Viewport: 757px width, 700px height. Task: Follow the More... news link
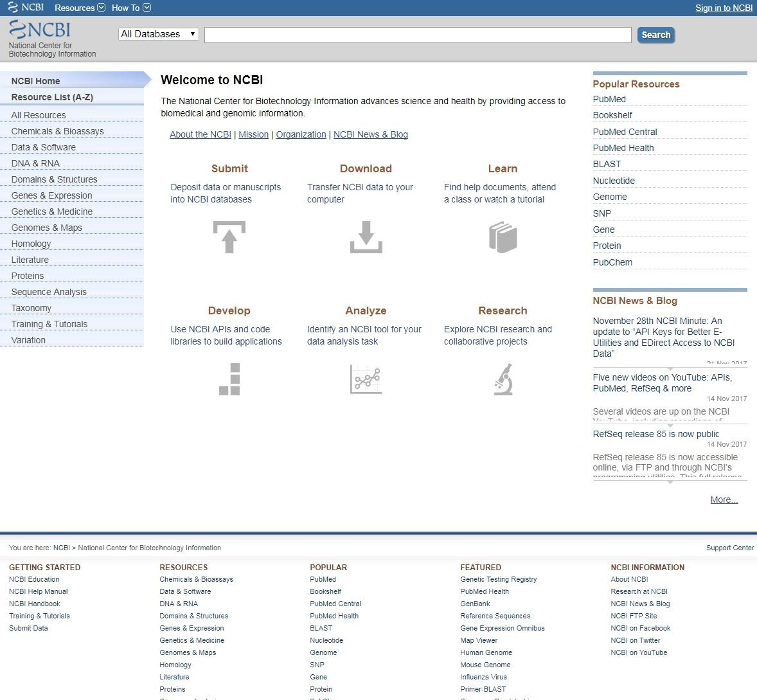724,499
